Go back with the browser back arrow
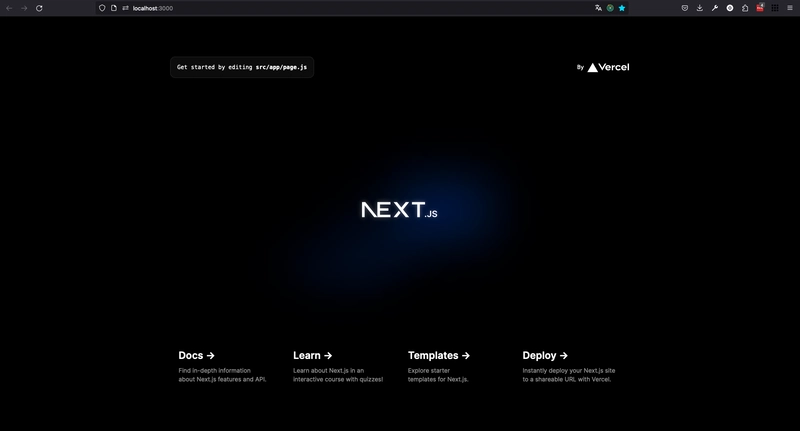This screenshot has width=800, height=431. coord(9,8)
